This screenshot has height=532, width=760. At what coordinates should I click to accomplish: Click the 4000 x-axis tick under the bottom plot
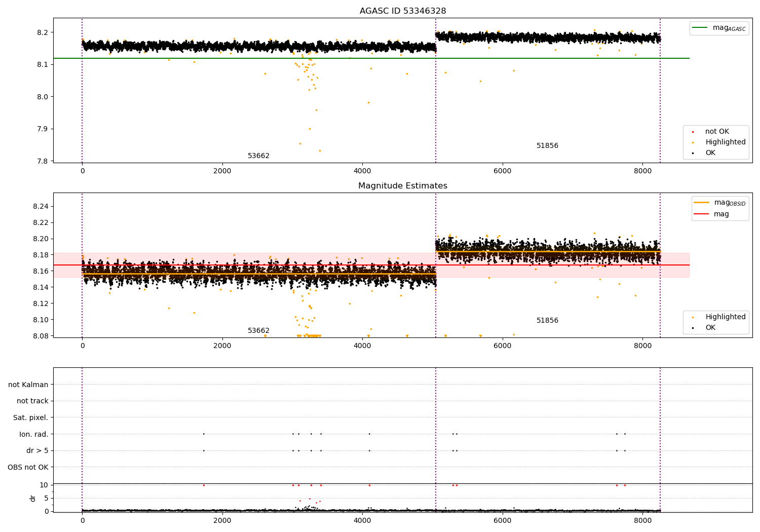pyautogui.click(x=362, y=520)
